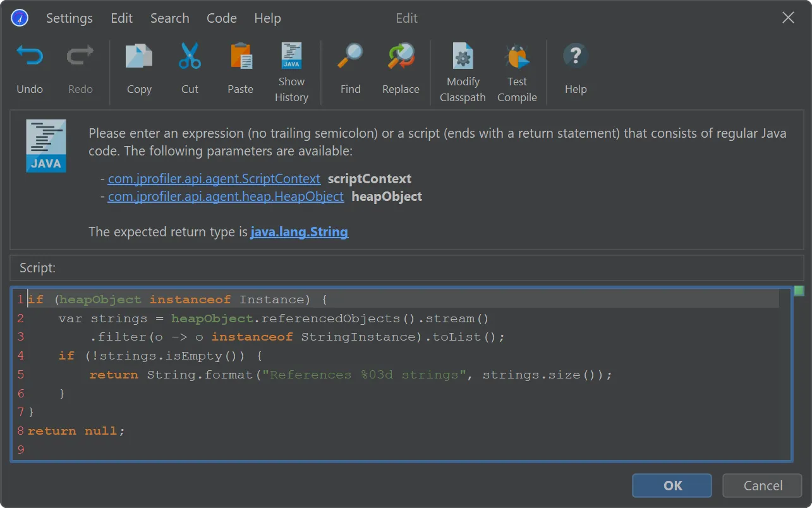Click 'var strings' in line 2

[x=102, y=318]
